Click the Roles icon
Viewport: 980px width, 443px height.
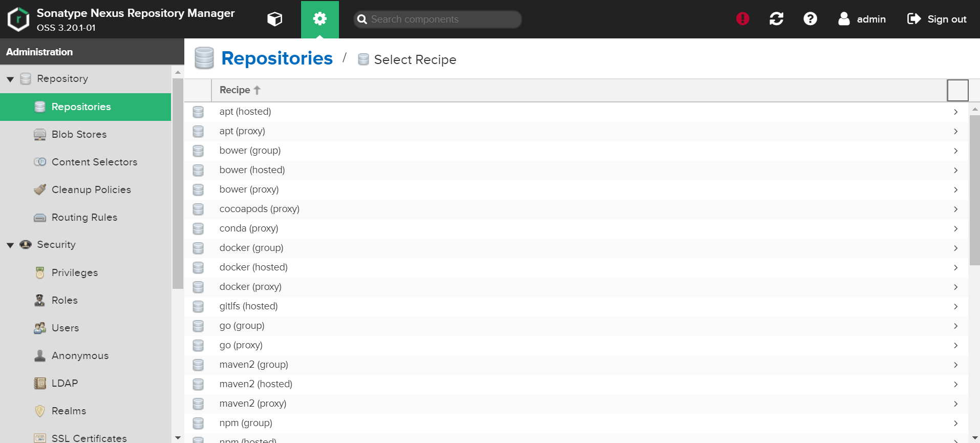[39, 300]
